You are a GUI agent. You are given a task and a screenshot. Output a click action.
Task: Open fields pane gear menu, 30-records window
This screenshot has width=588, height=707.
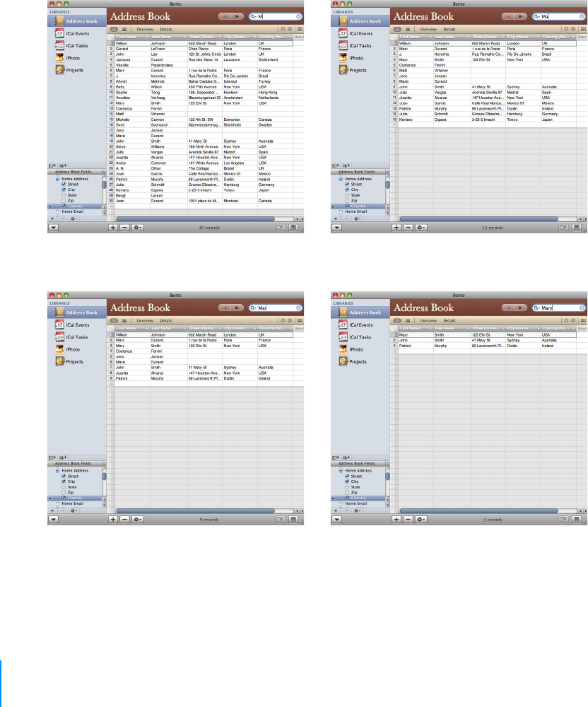pos(73,218)
